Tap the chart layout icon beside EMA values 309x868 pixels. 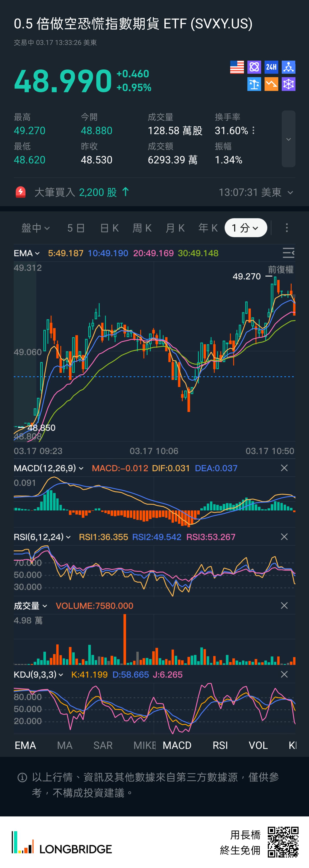(288, 253)
